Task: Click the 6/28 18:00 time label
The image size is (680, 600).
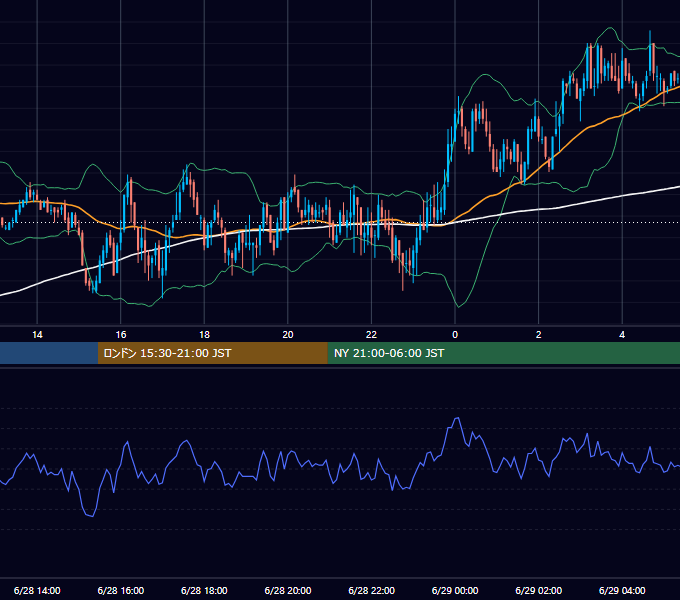Action: point(204,590)
